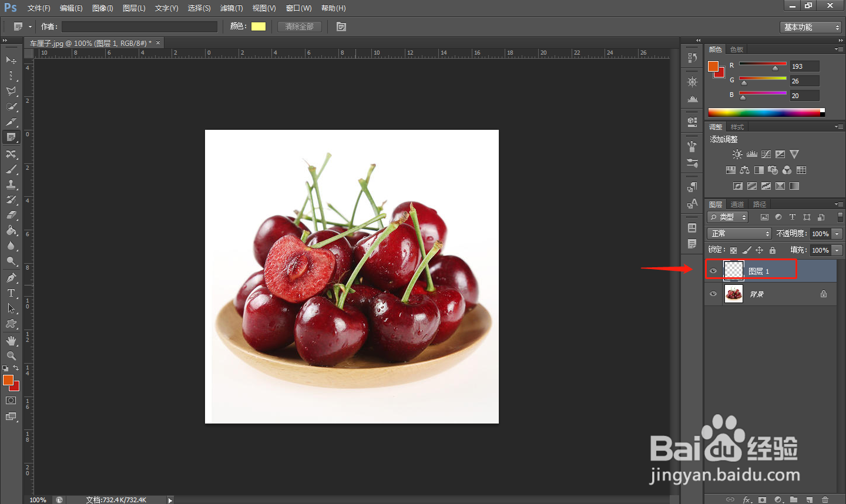This screenshot has width=846, height=504.
Task: Select the Polygonal Lasso tool
Action: [11, 91]
